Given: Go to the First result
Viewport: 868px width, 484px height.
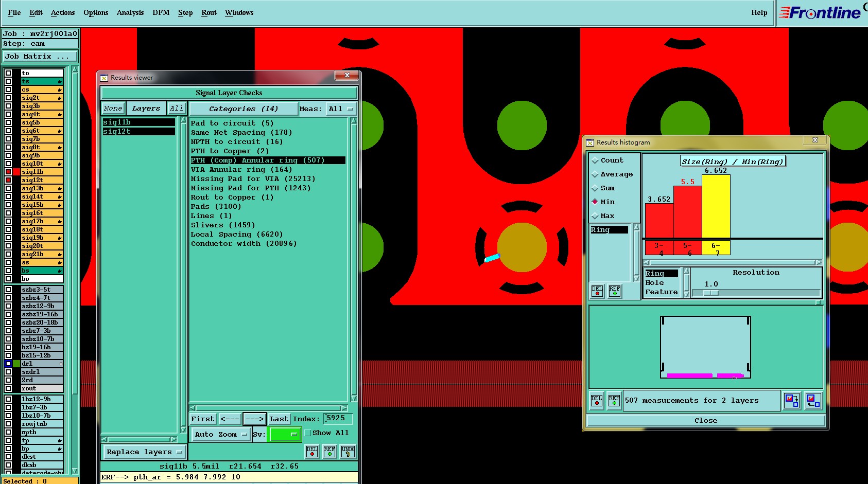Looking at the screenshot, I should pos(203,419).
